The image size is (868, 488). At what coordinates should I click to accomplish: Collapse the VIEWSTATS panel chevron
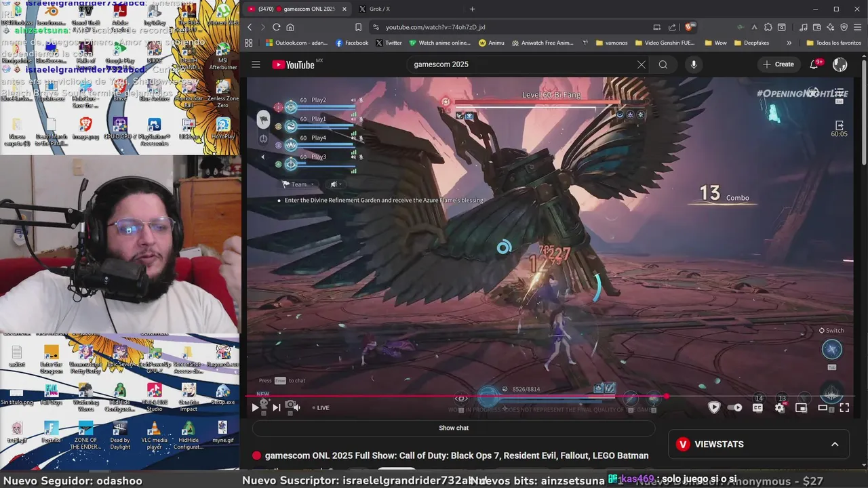click(x=835, y=444)
